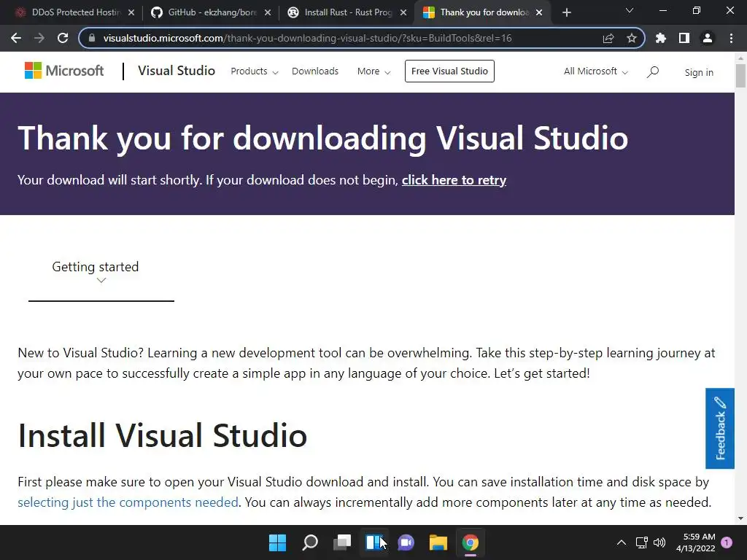Click Sign in link
This screenshot has width=747, height=560.
pos(699,72)
